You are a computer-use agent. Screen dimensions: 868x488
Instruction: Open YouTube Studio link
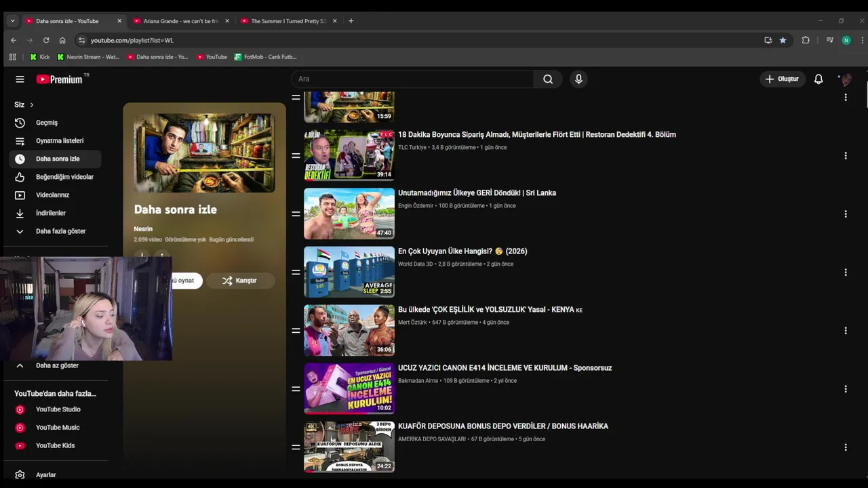[x=56, y=409]
